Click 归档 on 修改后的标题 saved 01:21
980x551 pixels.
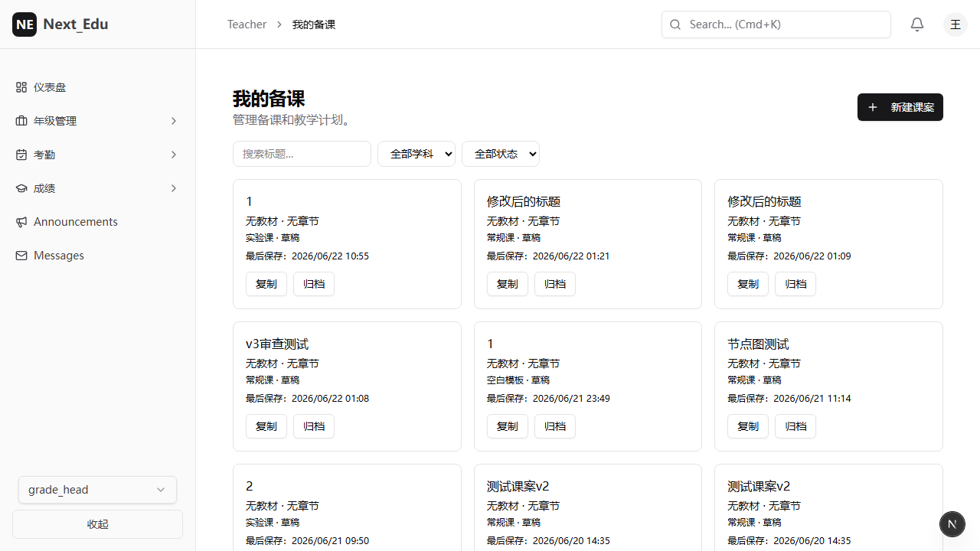click(x=555, y=284)
